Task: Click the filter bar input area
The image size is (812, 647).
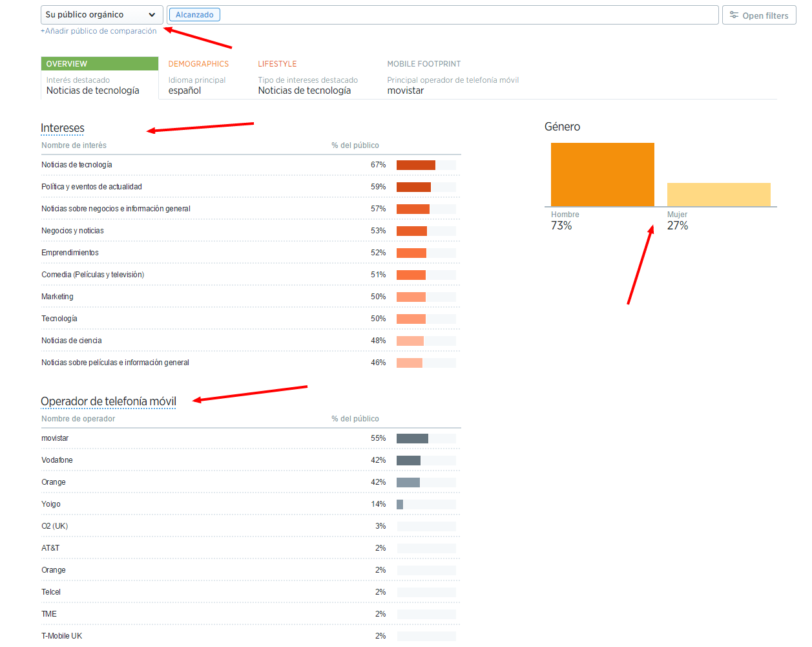Action: coord(465,15)
